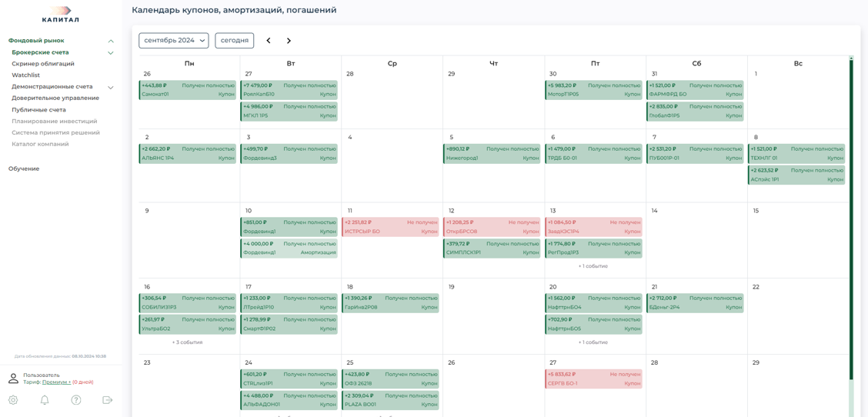
Task: Open the Самокат01 coupon event
Action: pos(188,90)
